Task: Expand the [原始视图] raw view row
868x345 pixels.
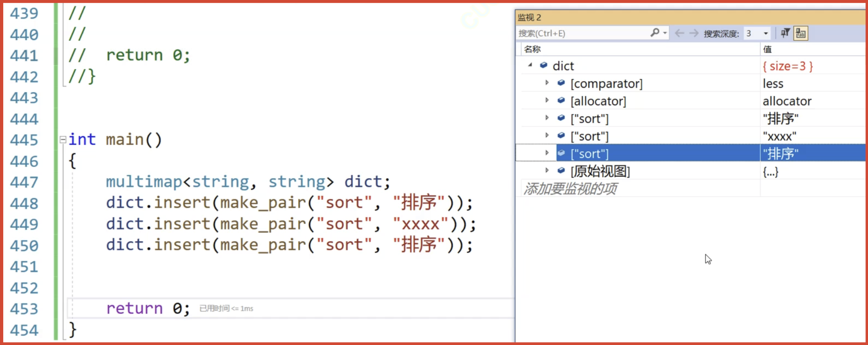Action: 547,170
